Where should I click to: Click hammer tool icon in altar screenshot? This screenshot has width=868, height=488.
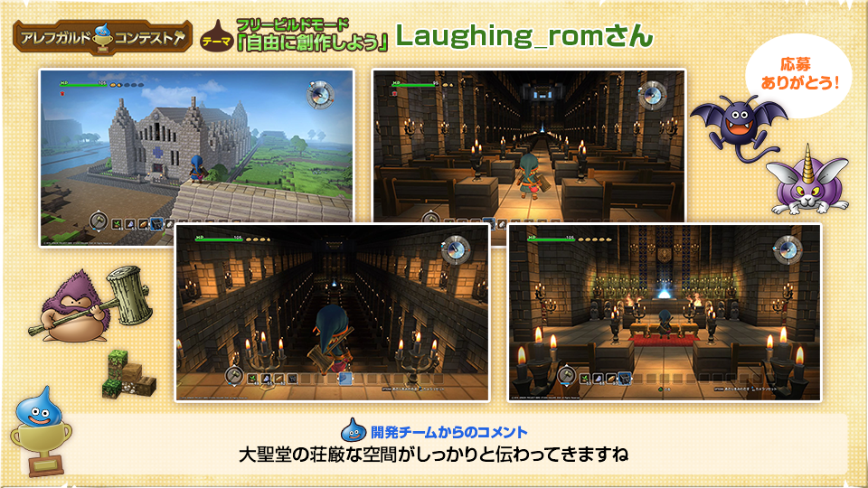click(x=567, y=376)
